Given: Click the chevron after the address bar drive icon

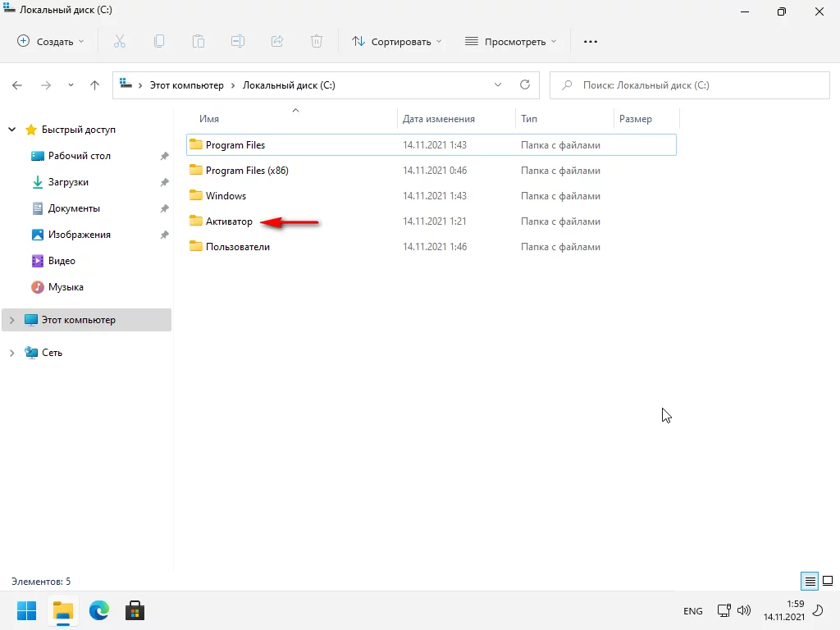Looking at the screenshot, I should coord(140,85).
